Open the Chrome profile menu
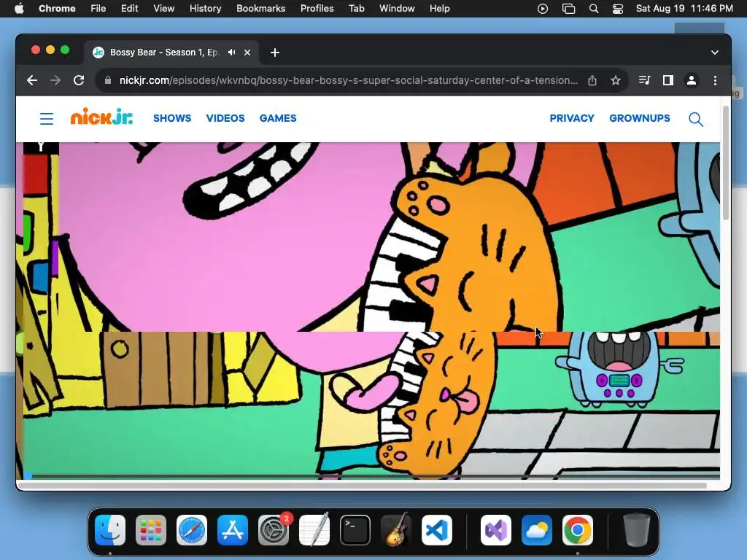747x560 pixels. [692, 80]
